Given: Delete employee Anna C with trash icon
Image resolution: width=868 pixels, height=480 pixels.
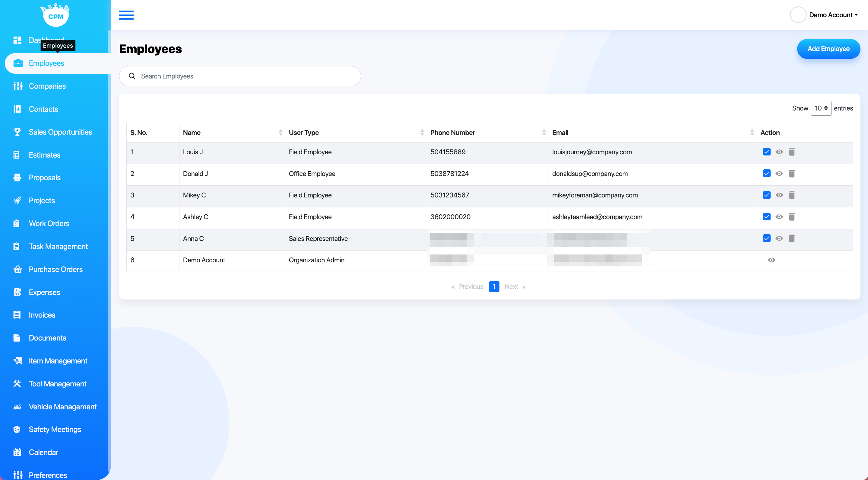Looking at the screenshot, I should coord(792,238).
